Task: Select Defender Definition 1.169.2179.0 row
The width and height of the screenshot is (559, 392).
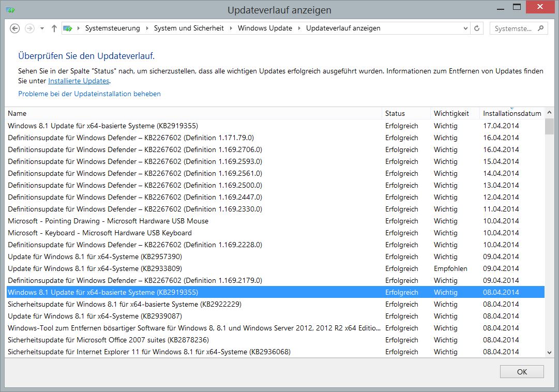Action: [x=276, y=280]
